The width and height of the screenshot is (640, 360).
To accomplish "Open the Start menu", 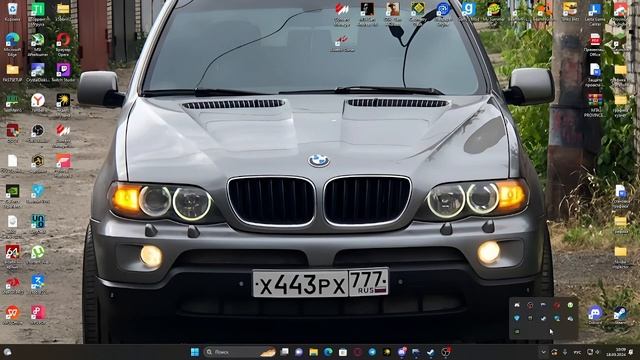I will pyautogui.click(x=195, y=352).
